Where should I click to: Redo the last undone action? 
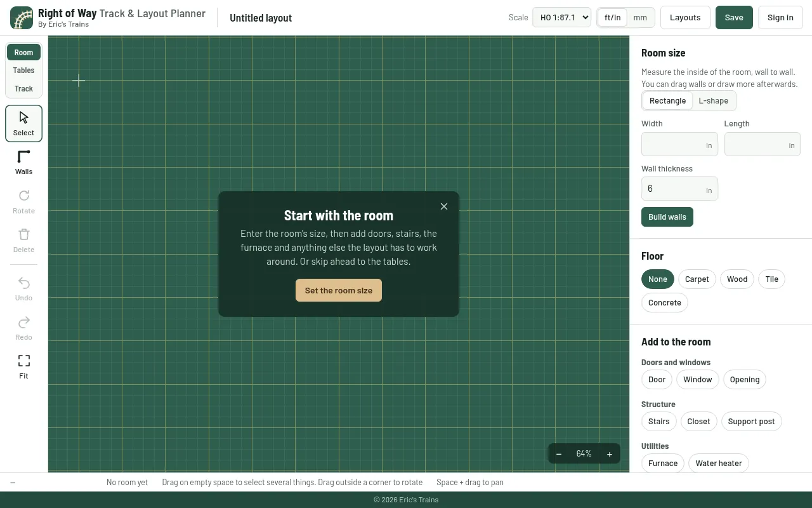[24, 328]
